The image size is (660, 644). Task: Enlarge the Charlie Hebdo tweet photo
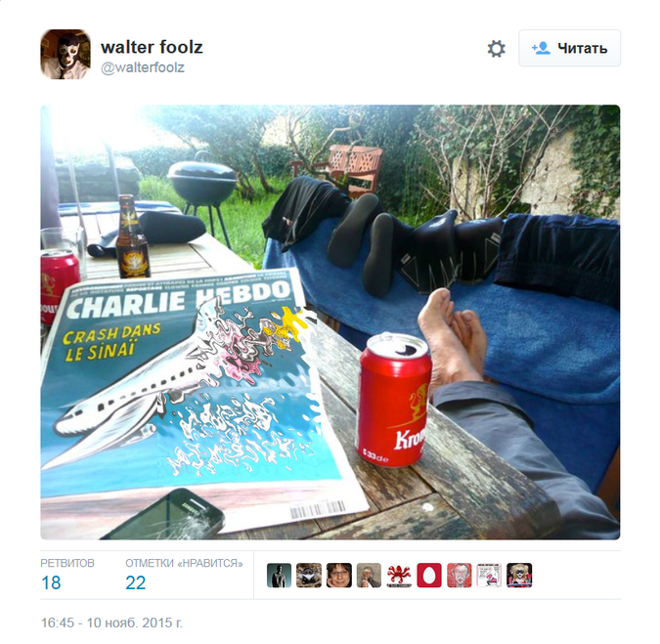(330, 322)
